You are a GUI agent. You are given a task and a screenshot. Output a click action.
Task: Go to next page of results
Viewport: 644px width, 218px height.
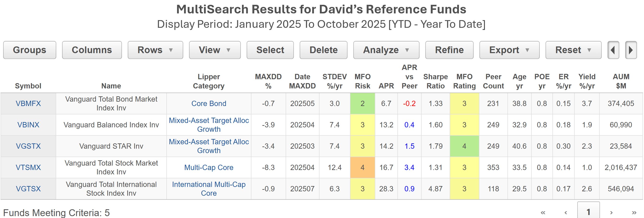(x=611, y=213)
